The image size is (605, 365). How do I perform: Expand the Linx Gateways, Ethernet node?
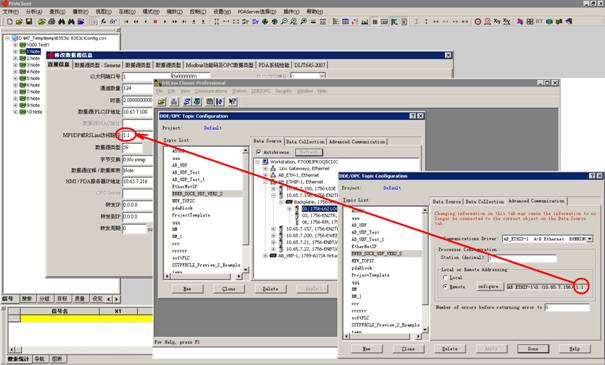click(265, 169)
